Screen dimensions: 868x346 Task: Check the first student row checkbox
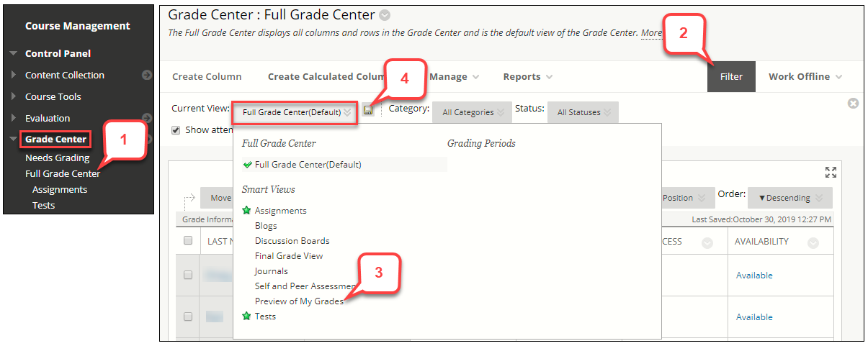point(188,275)
